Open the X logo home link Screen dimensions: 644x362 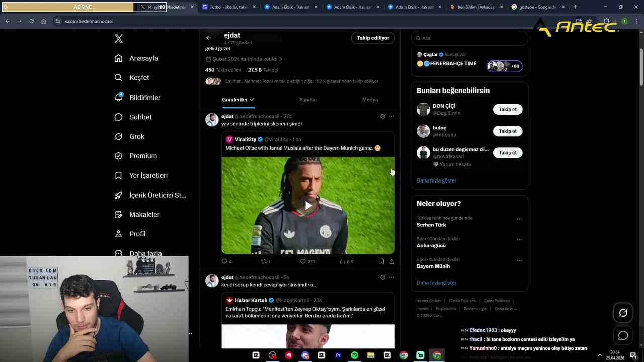tap(118, 39)
